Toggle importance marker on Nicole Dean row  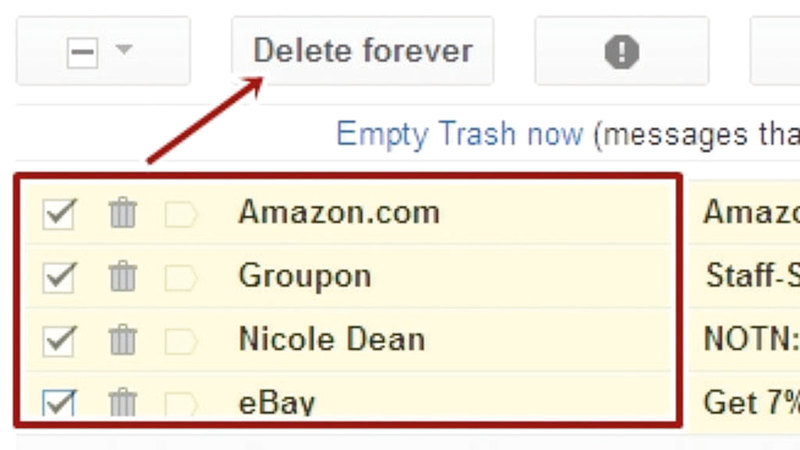point(181,339)
